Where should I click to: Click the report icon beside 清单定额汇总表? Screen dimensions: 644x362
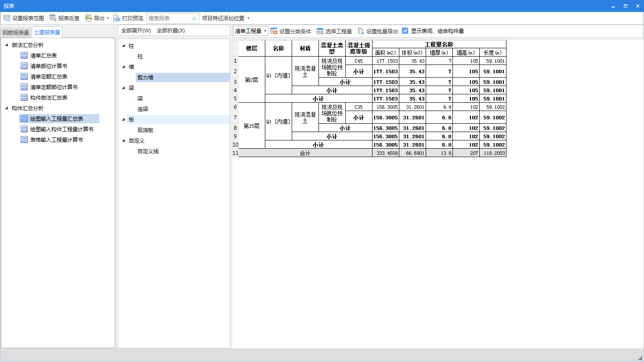(x=24, y=76)
